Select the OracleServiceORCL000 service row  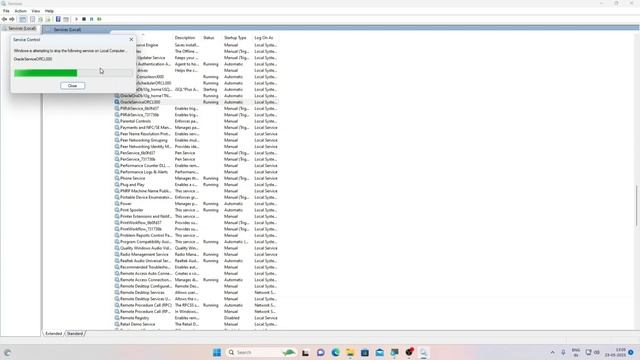pos(196,102)
